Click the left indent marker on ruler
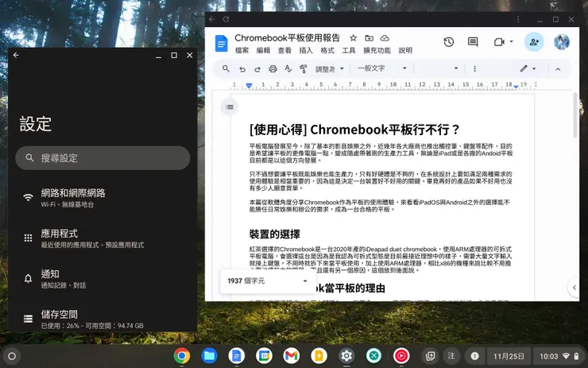588x368 pixels. [x=249, y=86]
